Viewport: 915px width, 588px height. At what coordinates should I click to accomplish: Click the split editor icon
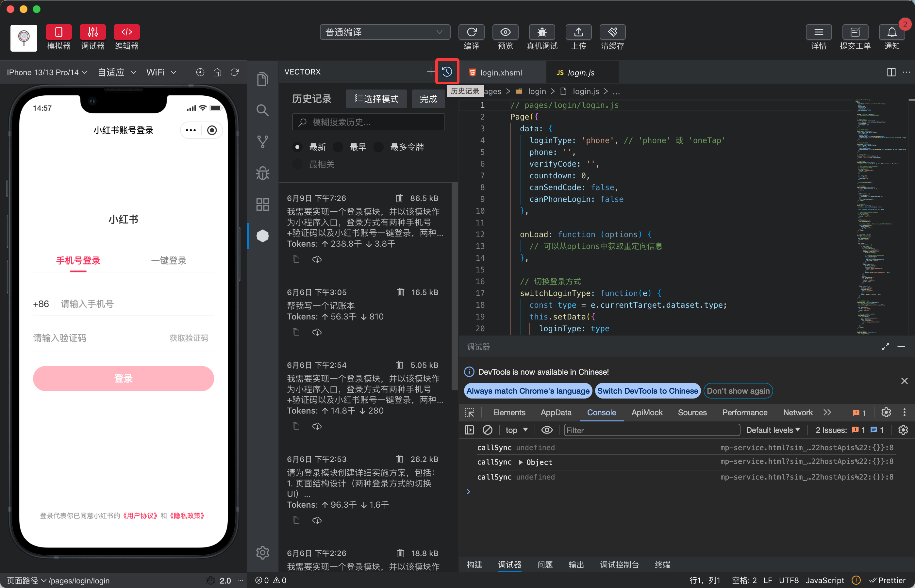click(x=891, y=72)
